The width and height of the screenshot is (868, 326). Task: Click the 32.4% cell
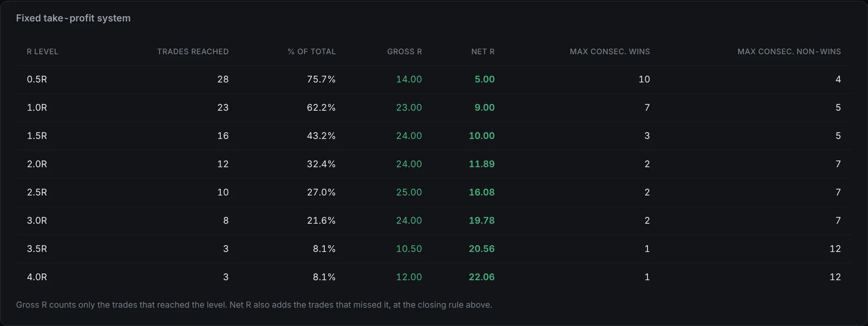pyautogui.click(x=321, y=164)
